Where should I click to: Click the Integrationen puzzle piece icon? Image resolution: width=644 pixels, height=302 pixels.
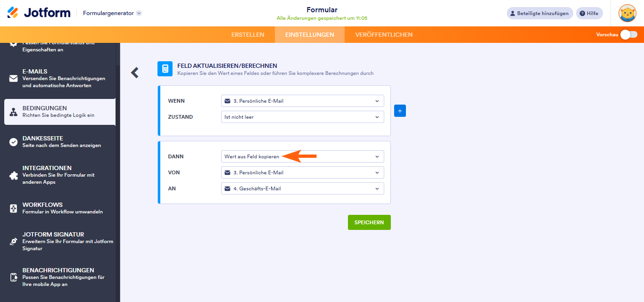click(x=14, y=175)
